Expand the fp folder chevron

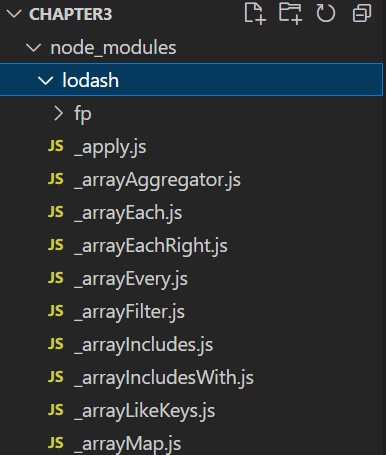(x=59, y=113)
